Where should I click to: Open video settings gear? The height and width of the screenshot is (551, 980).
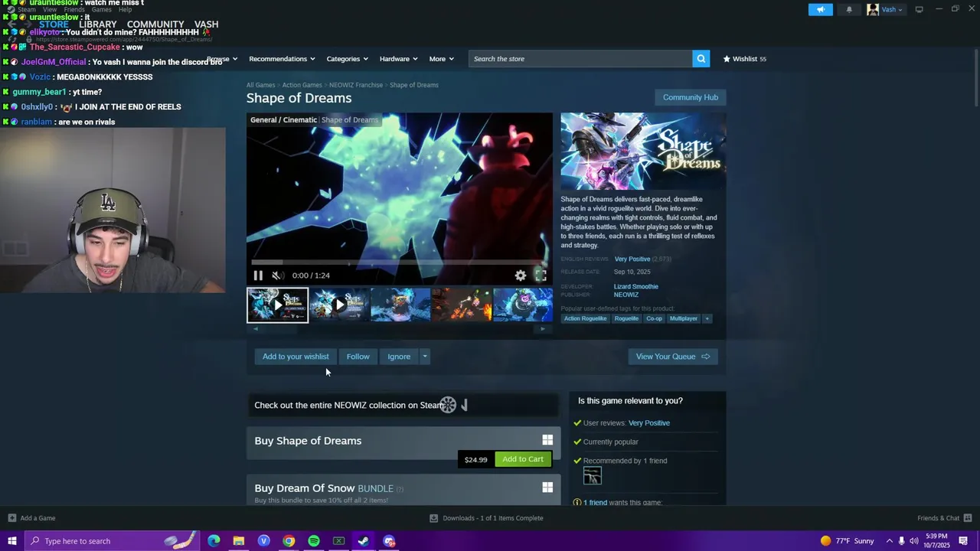(521, 275)
